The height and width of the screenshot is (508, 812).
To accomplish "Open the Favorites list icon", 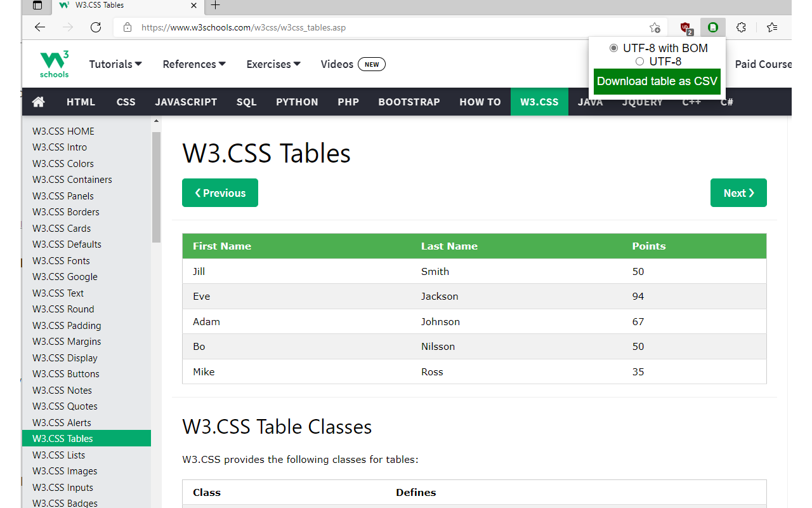I will coord(771,27).
